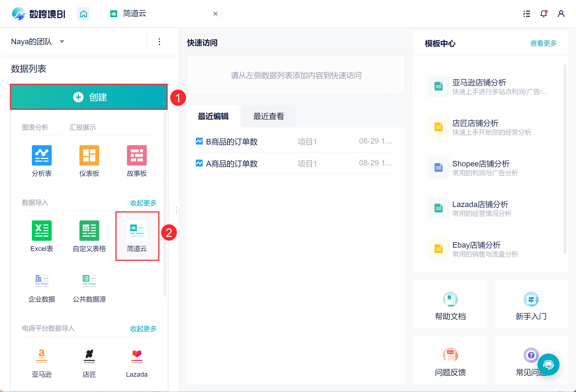The width and height of the screenshot is (576, 392).
Task: Click the 分析表 analysis table icon
Action: (42, 155)
